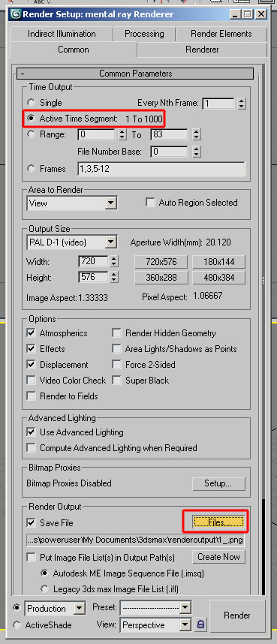Enable Auto Region Selected checkbox
Screen dimensions: 277x644
pyautogui.click(x=151, y=203)
